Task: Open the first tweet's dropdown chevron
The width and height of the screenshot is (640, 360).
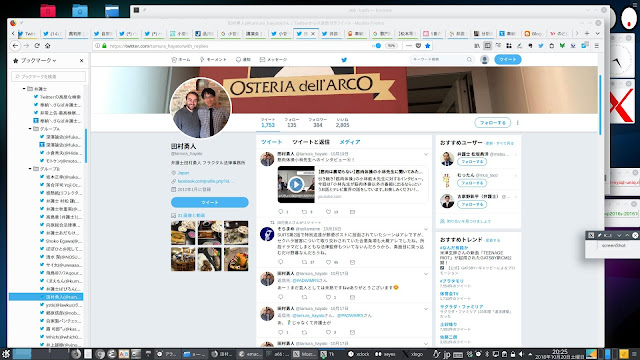Action: 426,154
